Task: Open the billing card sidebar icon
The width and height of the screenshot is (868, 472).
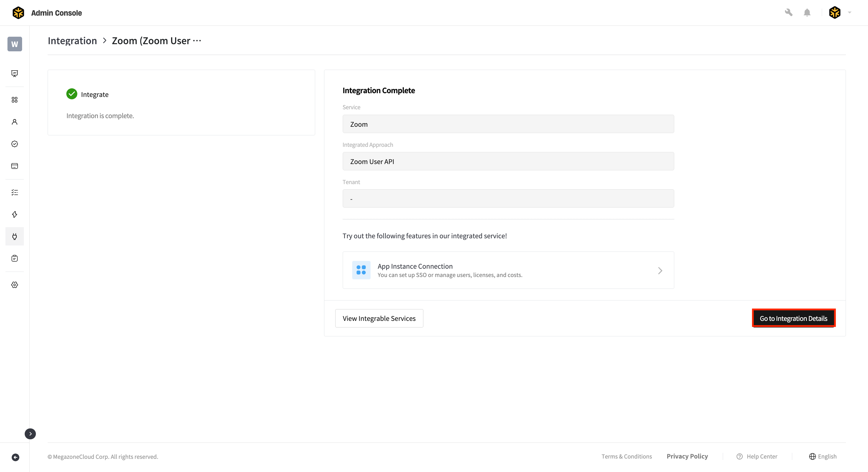Action: click(14, 166)
